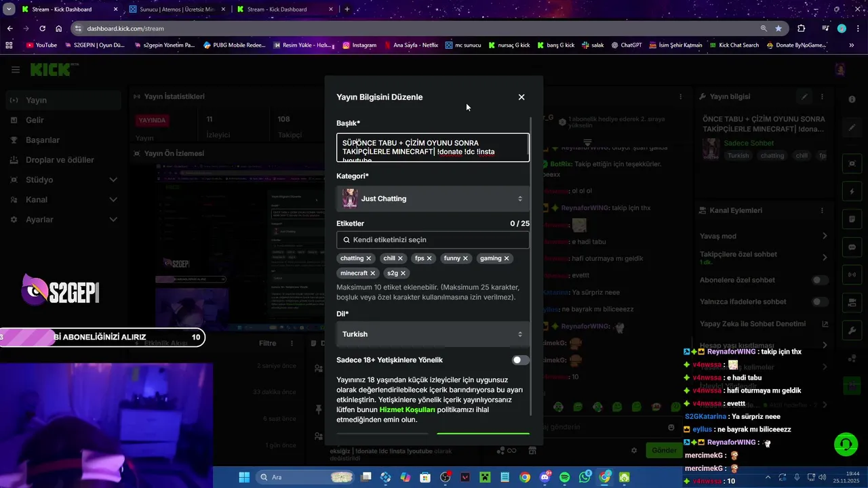Screen dimensions: 868x488
Task: Remove the minecraft tag
Action: tap(372, 273)
